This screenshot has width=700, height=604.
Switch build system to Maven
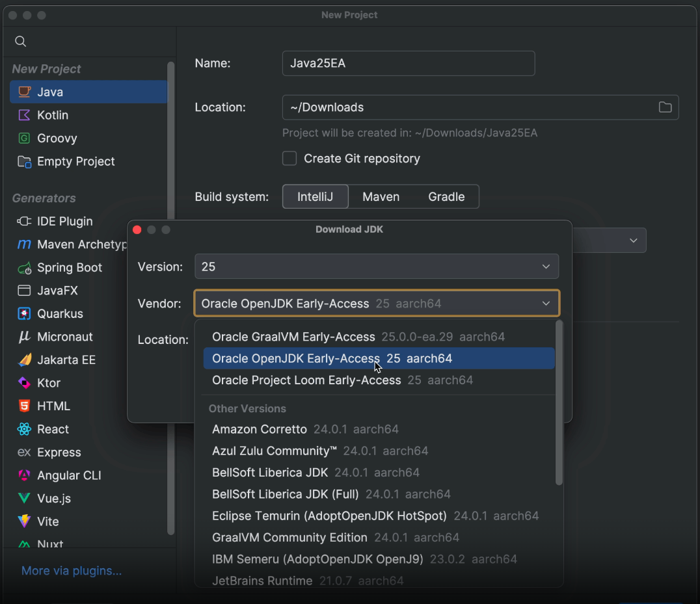click(x=381, y=196)
